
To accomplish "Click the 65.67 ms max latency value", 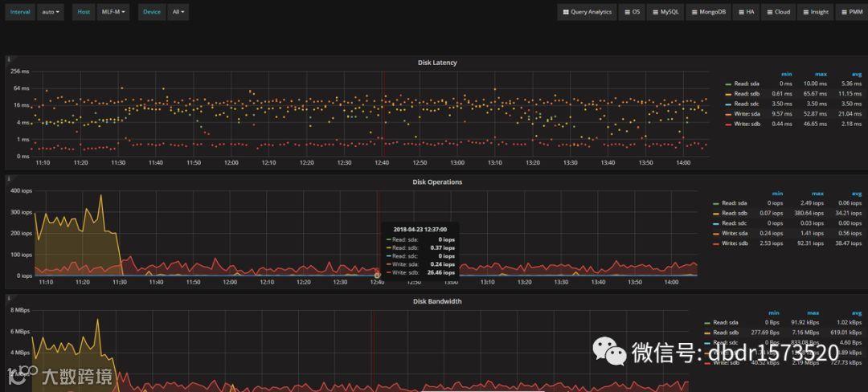I will [x=816, y=93].
